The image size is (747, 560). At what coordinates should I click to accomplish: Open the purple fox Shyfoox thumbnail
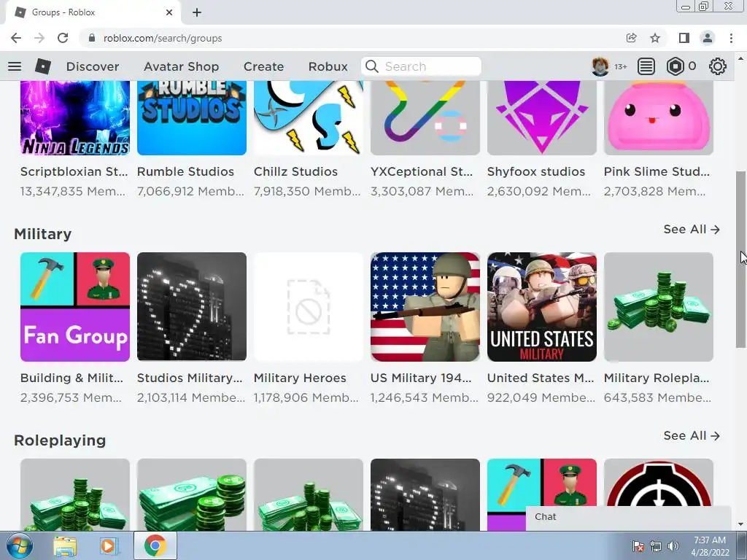coord(542,117)
